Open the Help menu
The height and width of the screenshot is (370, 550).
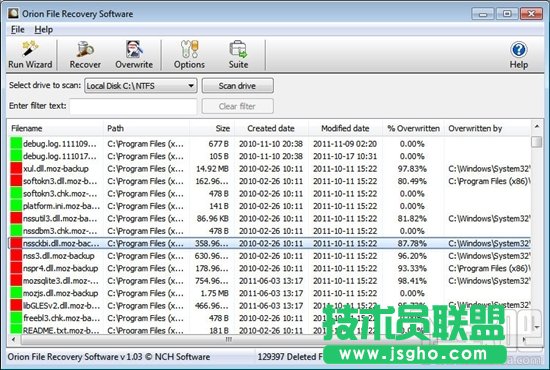[43, 29]
